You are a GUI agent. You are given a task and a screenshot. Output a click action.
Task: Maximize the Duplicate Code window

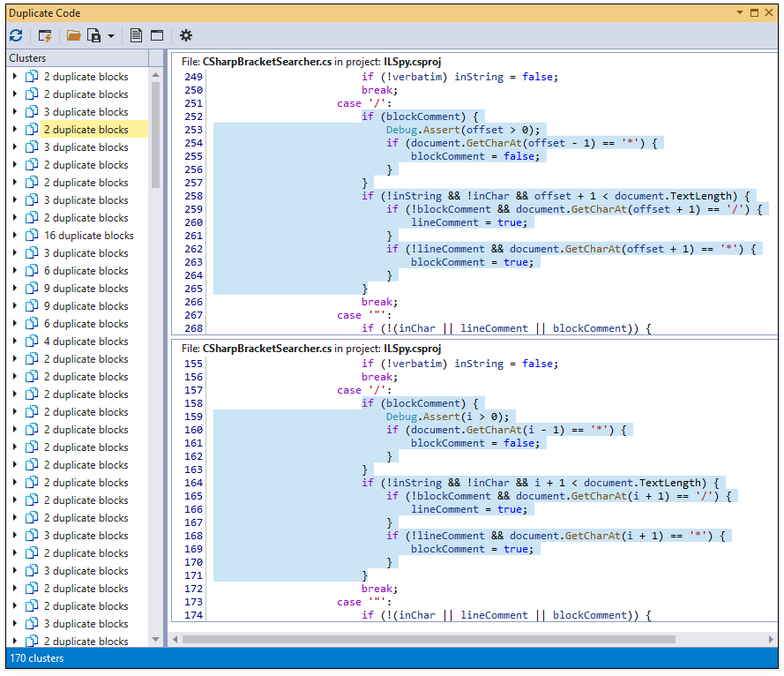click(x=756, y=12)
